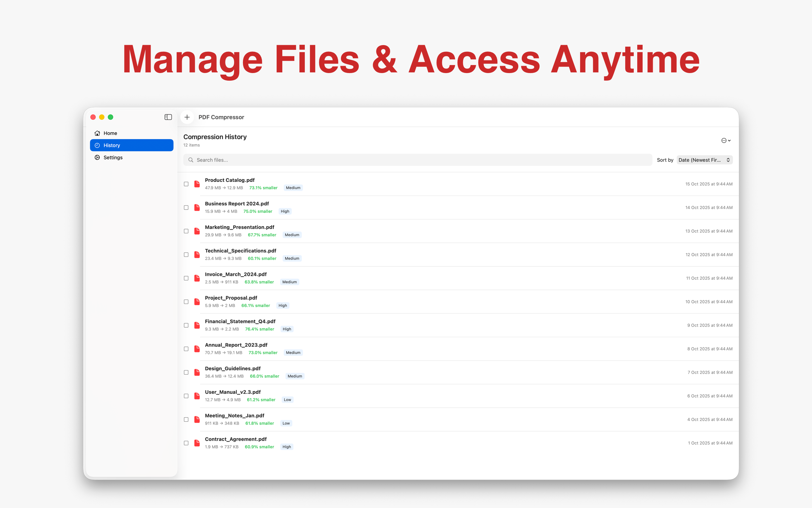
Task: Click the Marketing_Presentation.pdf file icon
Action: 197,231
